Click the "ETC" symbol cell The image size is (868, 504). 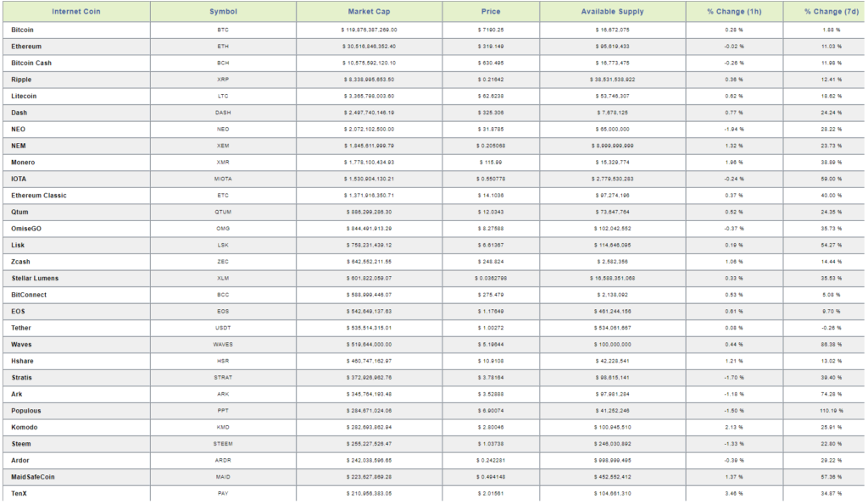[223, 196]
